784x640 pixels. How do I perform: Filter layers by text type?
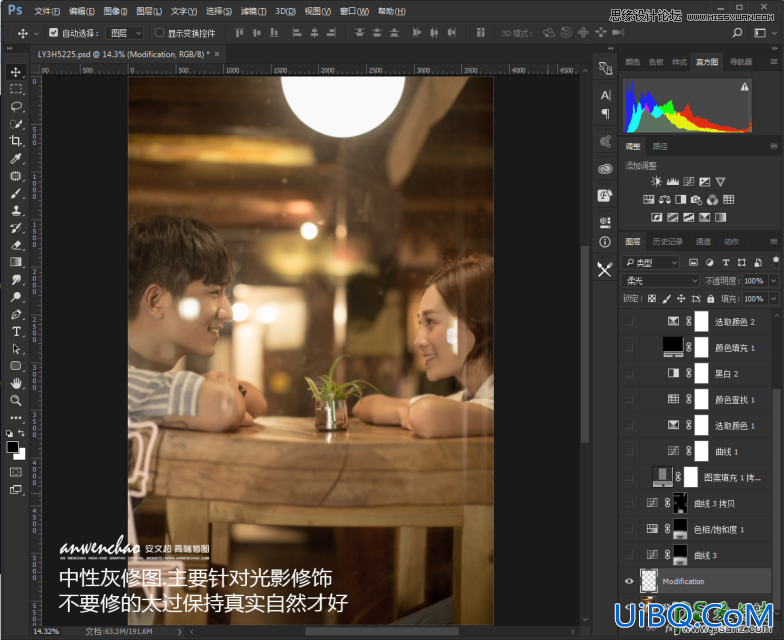point(726,262)
